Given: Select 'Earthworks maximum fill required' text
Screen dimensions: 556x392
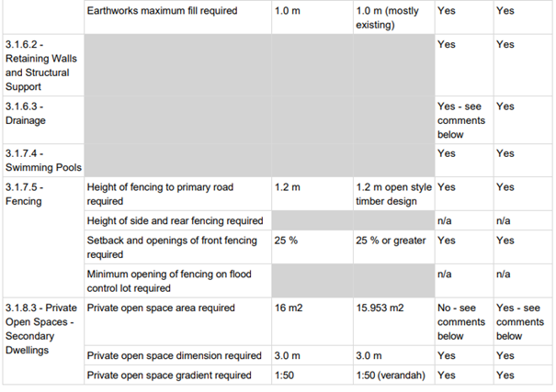Looking at the screenshot, I should click(162, 11).
